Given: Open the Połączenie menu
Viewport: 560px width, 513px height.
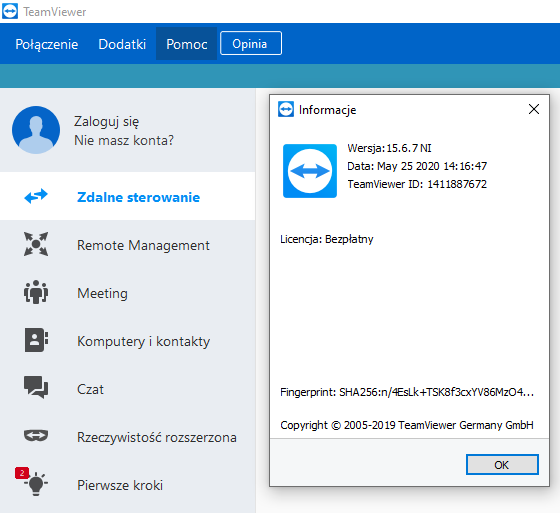Looking at the screenshot, I should pyautogui.click(x=46, y=44).
